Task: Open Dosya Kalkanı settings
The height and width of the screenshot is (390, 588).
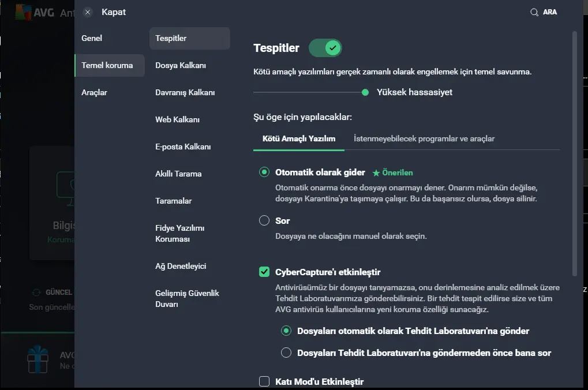Action: coord(181,66)
